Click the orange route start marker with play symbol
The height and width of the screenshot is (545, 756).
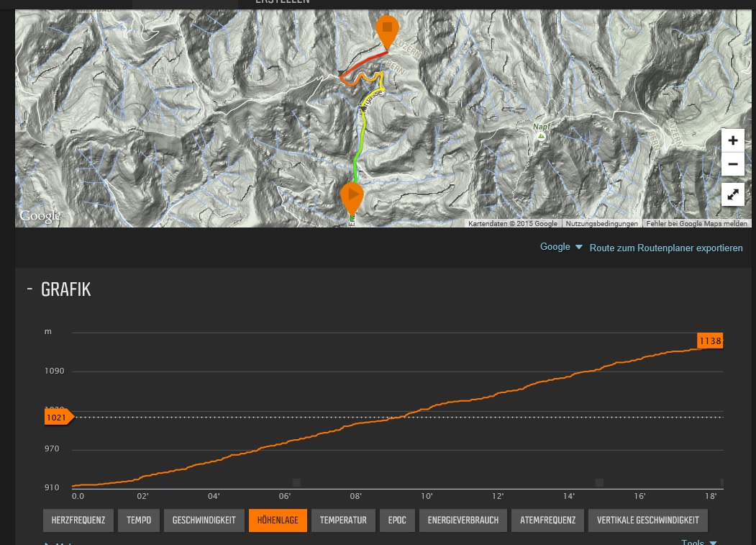pos(352,196)
